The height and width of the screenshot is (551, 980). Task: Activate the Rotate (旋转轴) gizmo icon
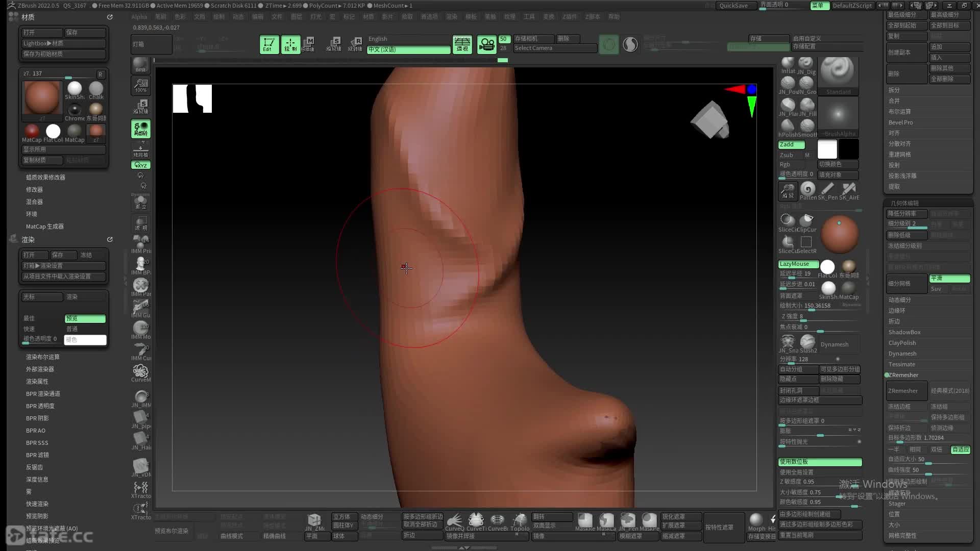pyautogui.click(x=355, y=44)
